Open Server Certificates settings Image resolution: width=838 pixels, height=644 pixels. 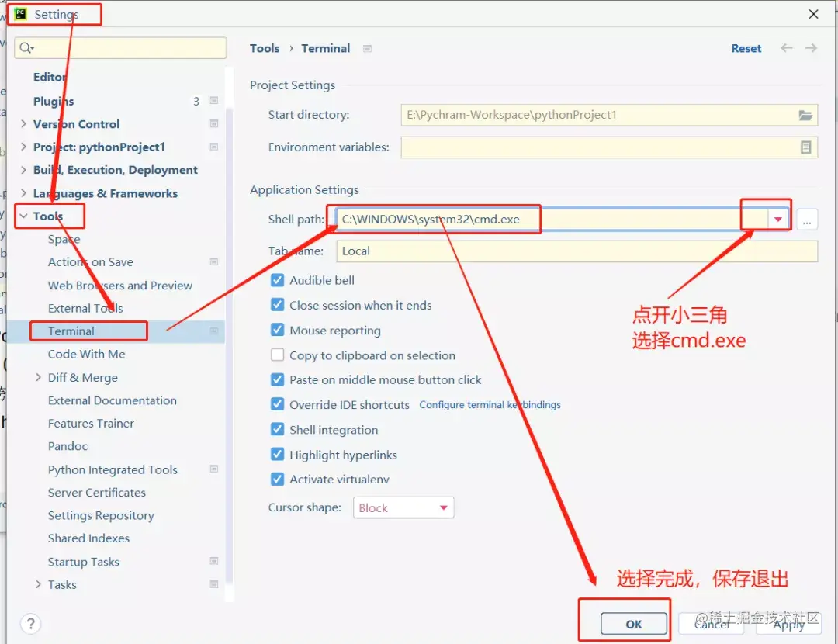pyautogui.click(x=97, y=493)
